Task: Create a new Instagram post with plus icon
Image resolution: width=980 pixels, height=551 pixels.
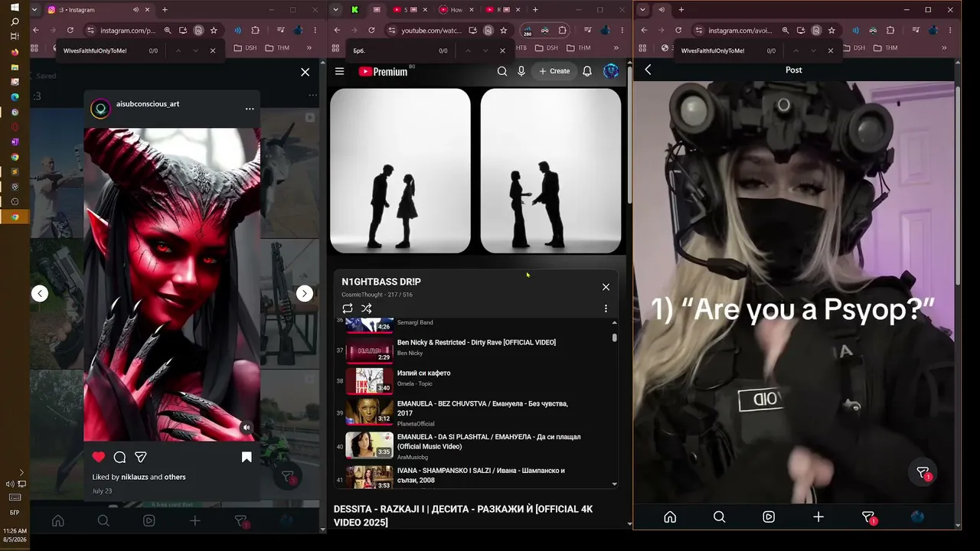Action: 818,517
